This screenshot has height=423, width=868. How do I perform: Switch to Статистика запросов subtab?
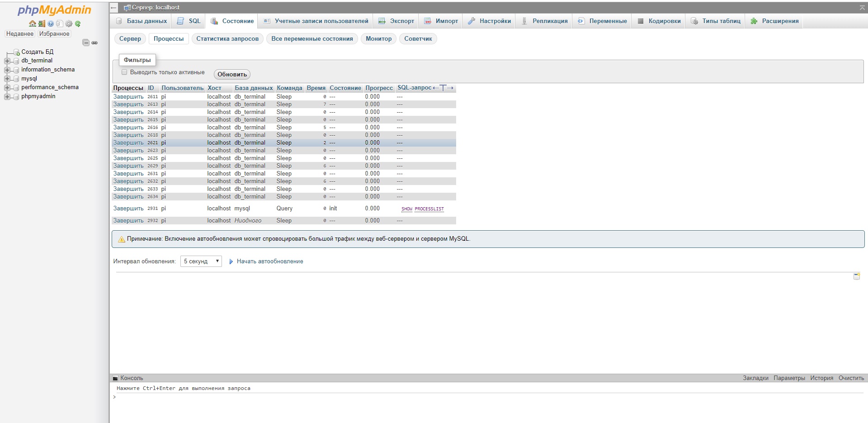pos(229,39)
